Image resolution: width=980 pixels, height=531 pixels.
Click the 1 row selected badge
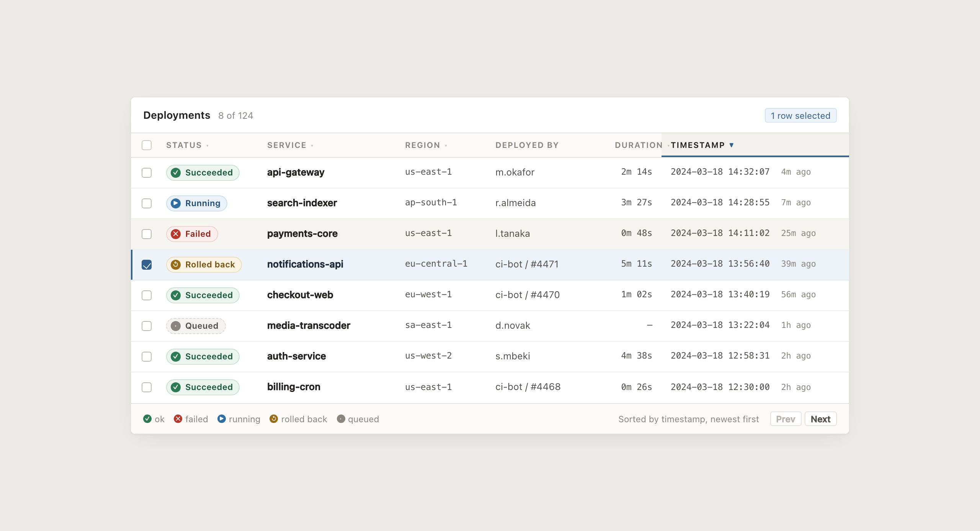click(801, 116)
